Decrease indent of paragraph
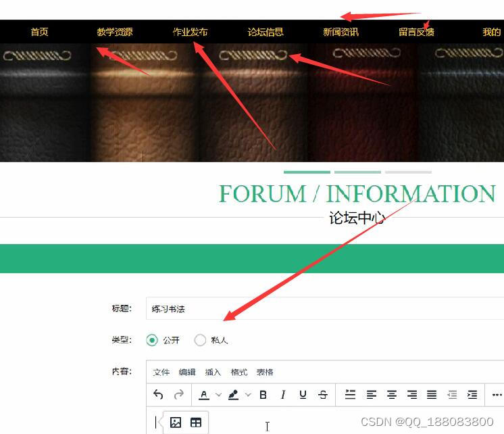504x434 pixels. [452, 395]
